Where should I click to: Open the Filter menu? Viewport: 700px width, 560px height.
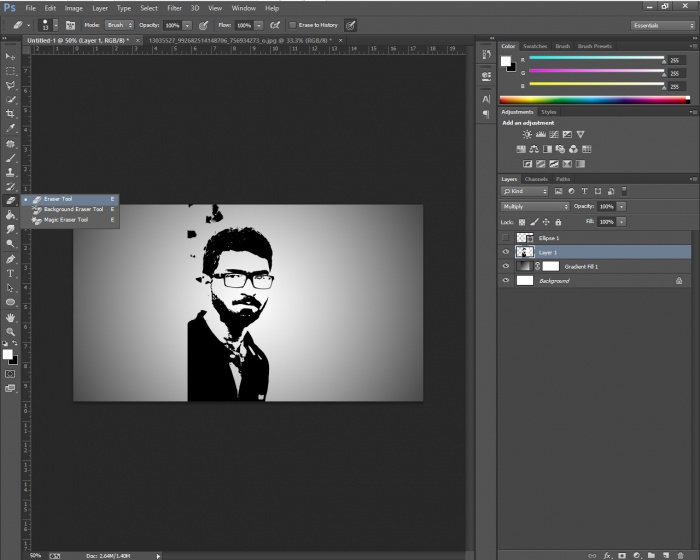tap(175, 8)
